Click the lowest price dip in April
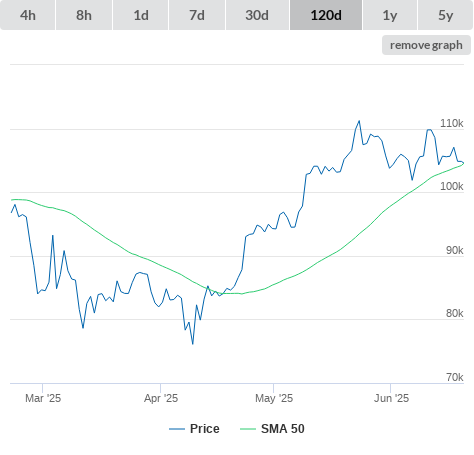Image resolution: width=474 pixels, height=455 pixels. (x=193, y=344)
